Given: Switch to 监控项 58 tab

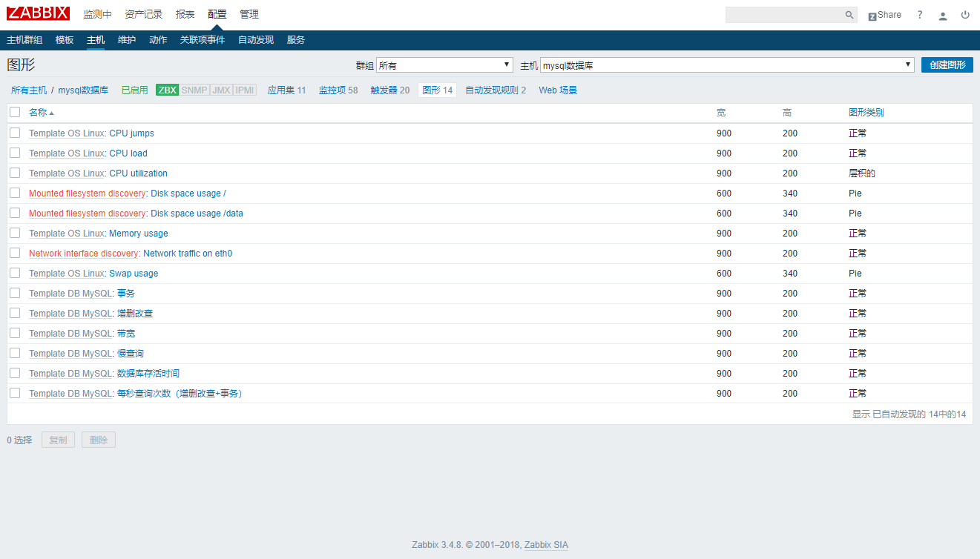Looking at the screenshot, I should 338,90.
